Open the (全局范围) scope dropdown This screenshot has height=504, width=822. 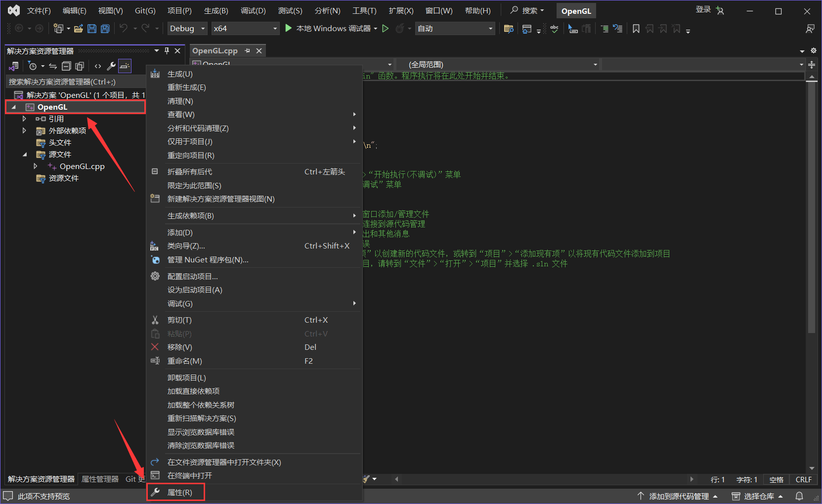point(499,65)
